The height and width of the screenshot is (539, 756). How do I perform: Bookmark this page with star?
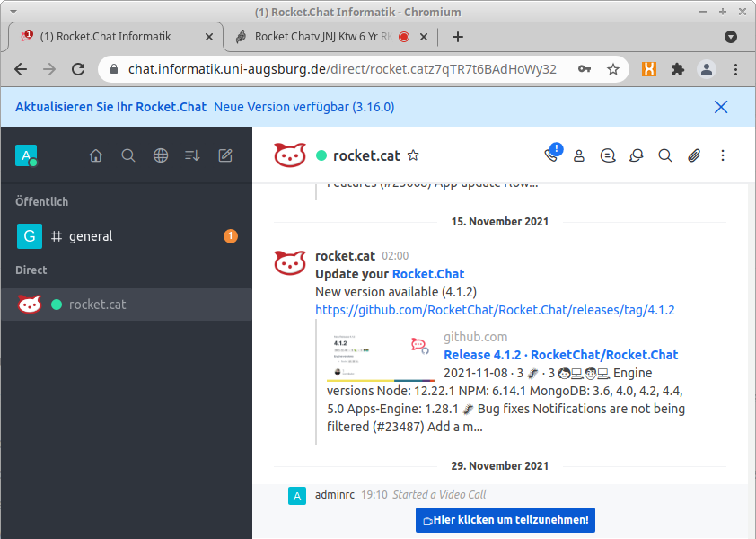(613, 69)
